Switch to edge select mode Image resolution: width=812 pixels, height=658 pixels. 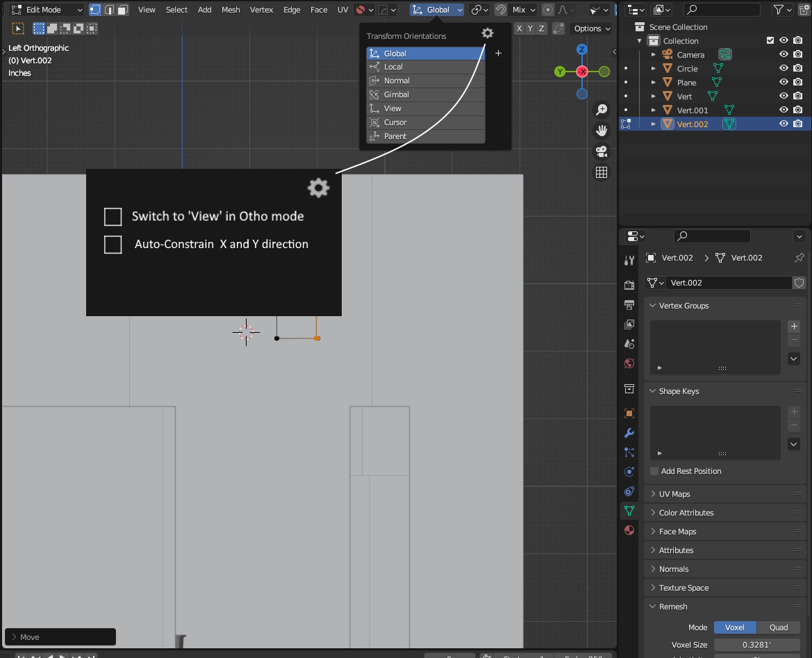click(109, 10)
